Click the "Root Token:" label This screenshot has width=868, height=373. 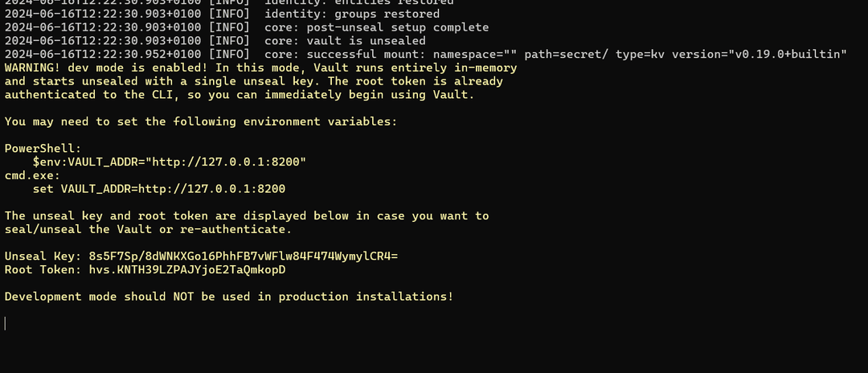43,270
